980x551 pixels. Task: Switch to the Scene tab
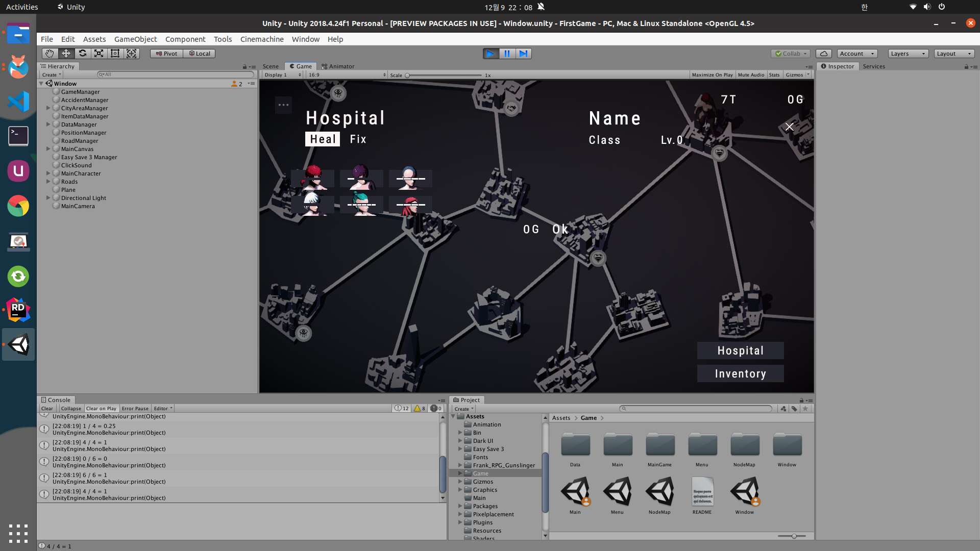[x=271, y=66]
